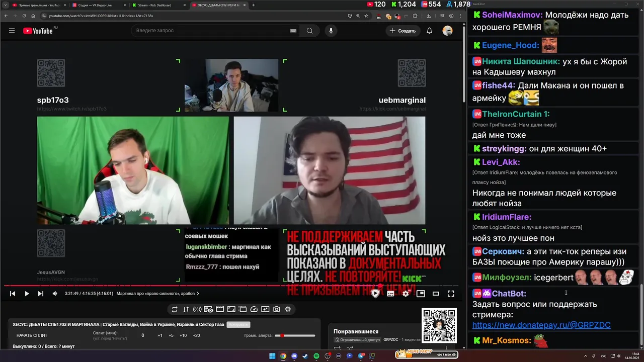
Task: Take a screenshot with camera icon
Action: pos(276,309)
